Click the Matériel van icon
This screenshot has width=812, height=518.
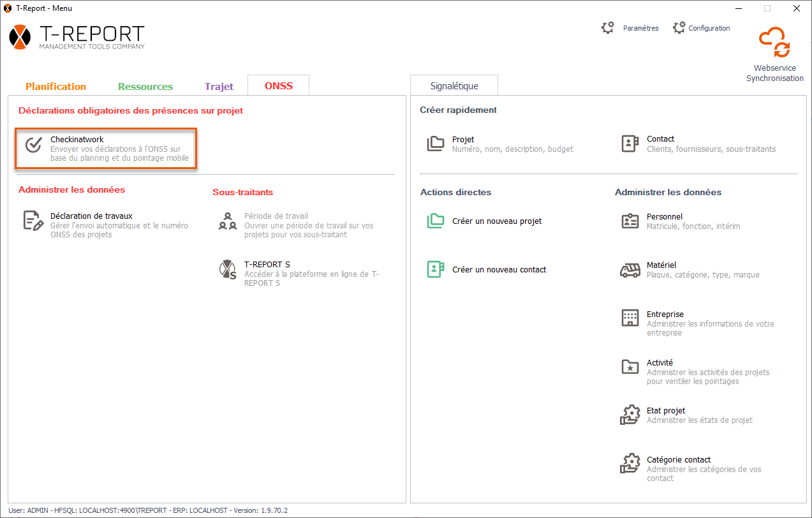pyautogui.click(x=630, y=270)
